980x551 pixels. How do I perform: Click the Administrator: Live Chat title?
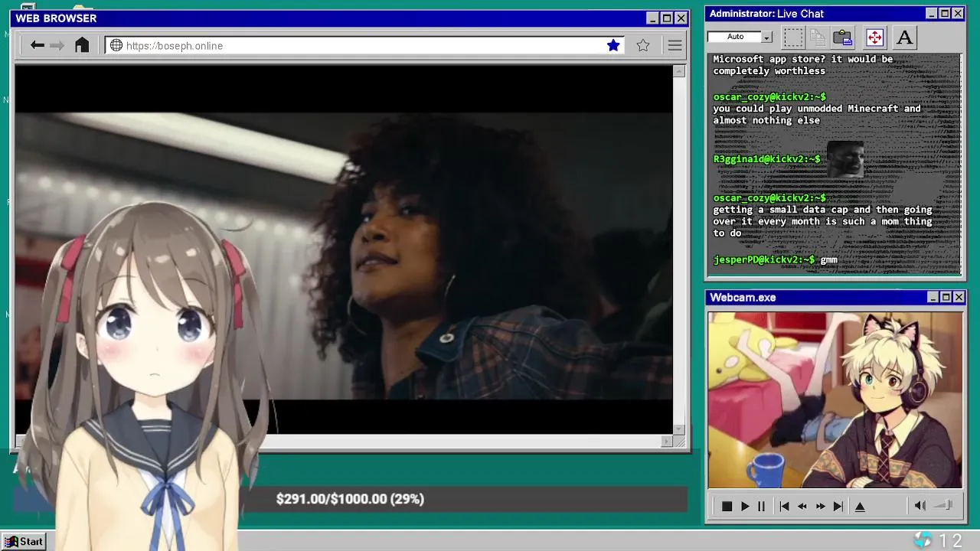[x=766, y=14]
